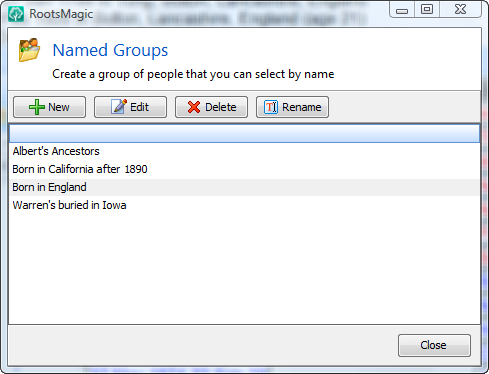Maximize the RootsMagic dialog window
489x374 pixels.
click(x=427, y=10)
